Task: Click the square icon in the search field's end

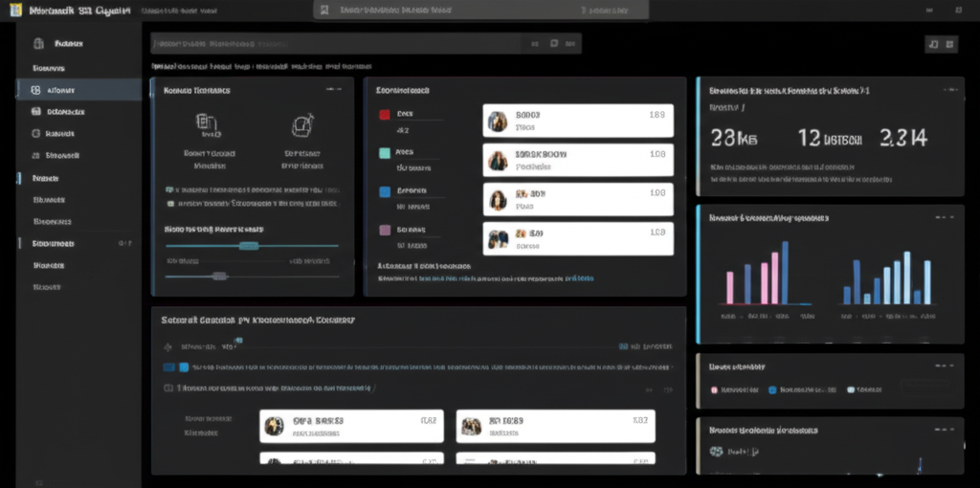Action: point(554,44)
